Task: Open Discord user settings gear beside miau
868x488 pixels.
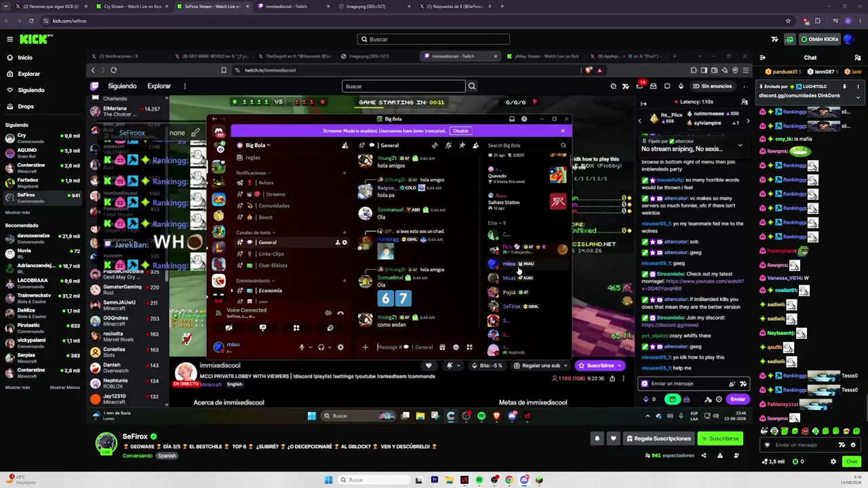Action: click(x=340, y=348)
